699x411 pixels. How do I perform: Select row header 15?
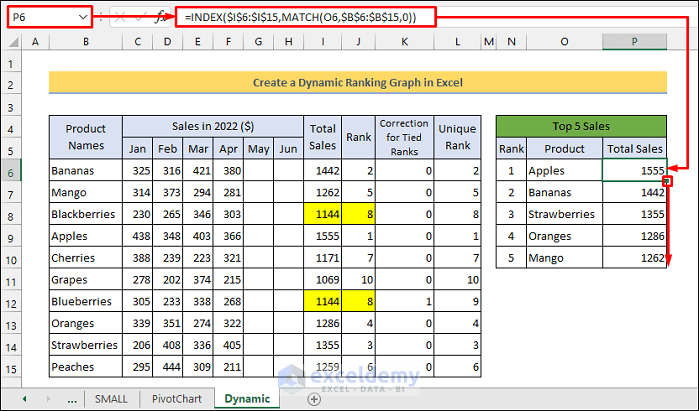point(11,369)
